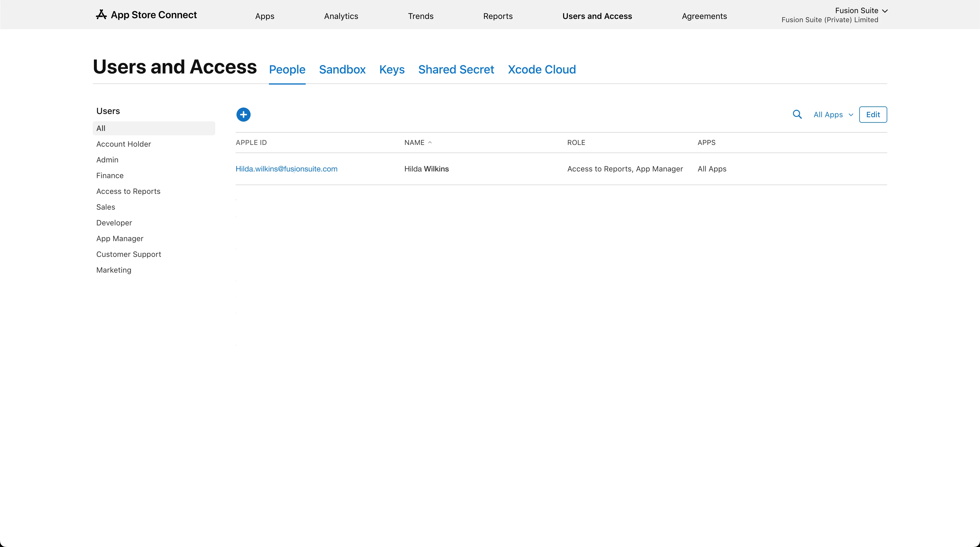Click the App Store Connect logo

(146, 15)
